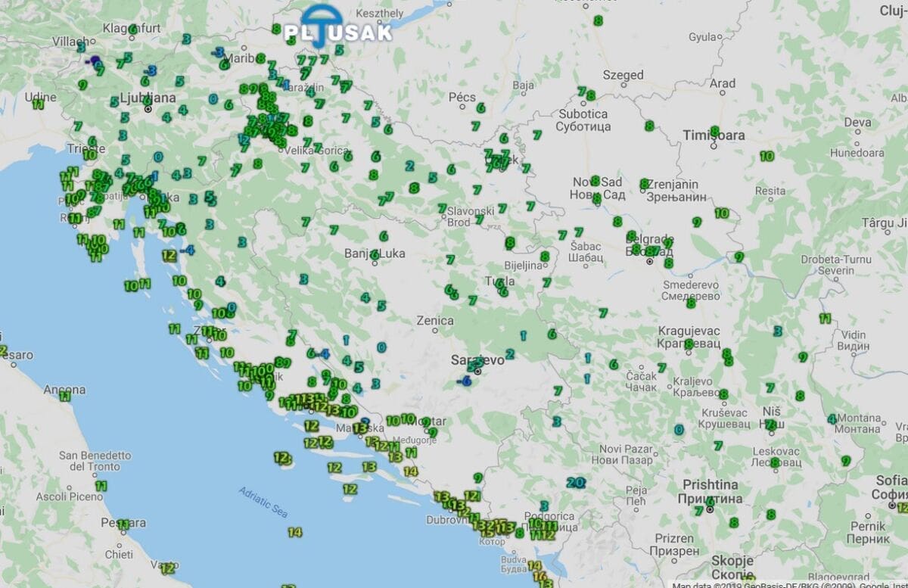The height and width of the screenshot is (588, 908).
Task: Click the 11 marker at Pescara
Action: pos(123,524)
